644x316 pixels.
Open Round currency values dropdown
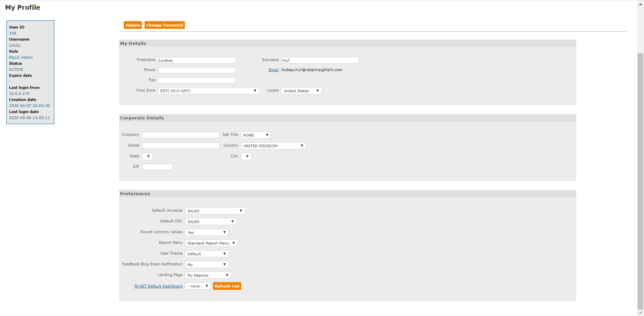click(x=207, y=232)
